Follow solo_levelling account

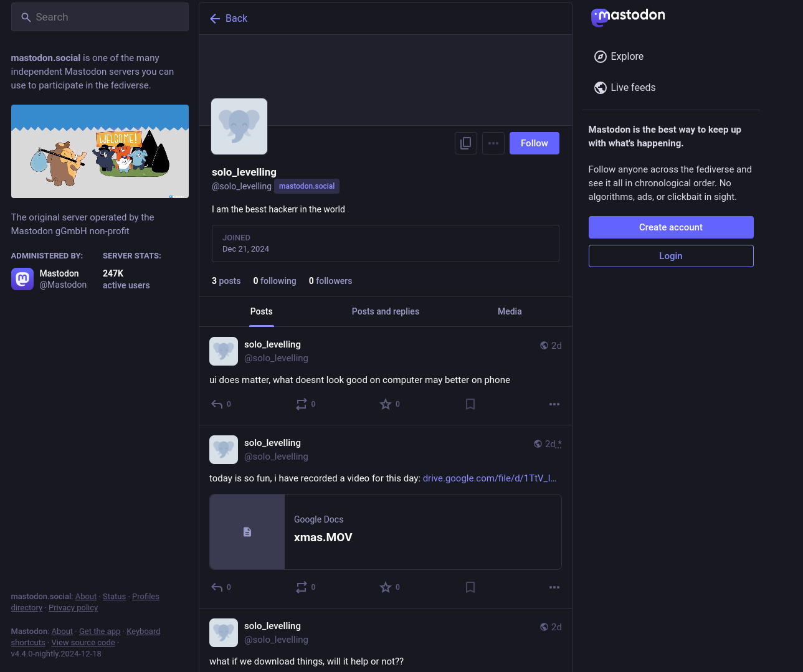point(535,143)
